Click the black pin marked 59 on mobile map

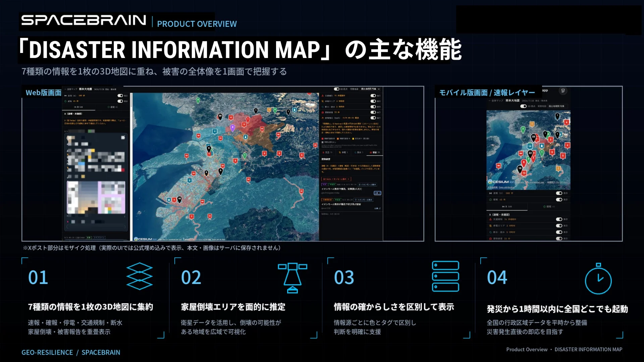coord(533,137)
